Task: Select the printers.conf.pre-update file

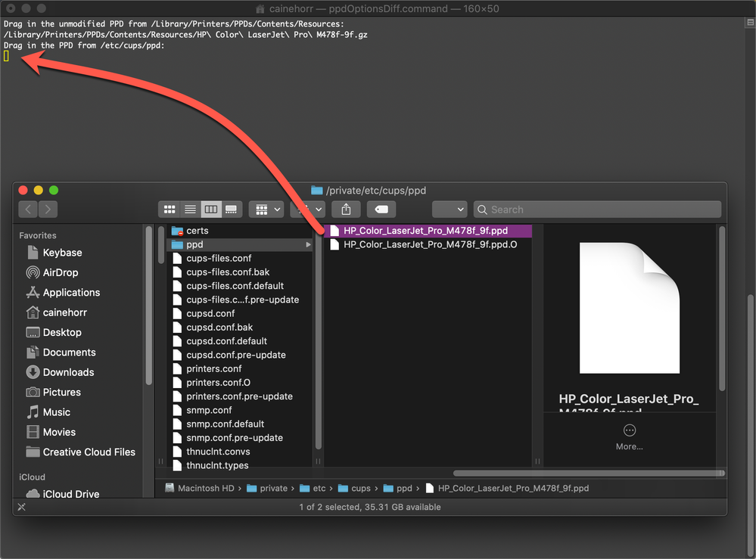Action: tap(240, 396)
